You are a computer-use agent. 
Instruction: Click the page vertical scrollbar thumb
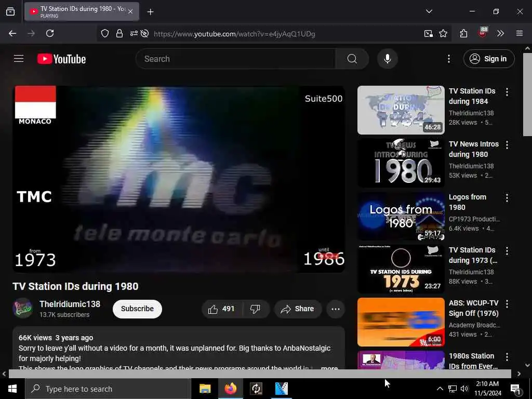pyautogui.click(x=527, y=95)
